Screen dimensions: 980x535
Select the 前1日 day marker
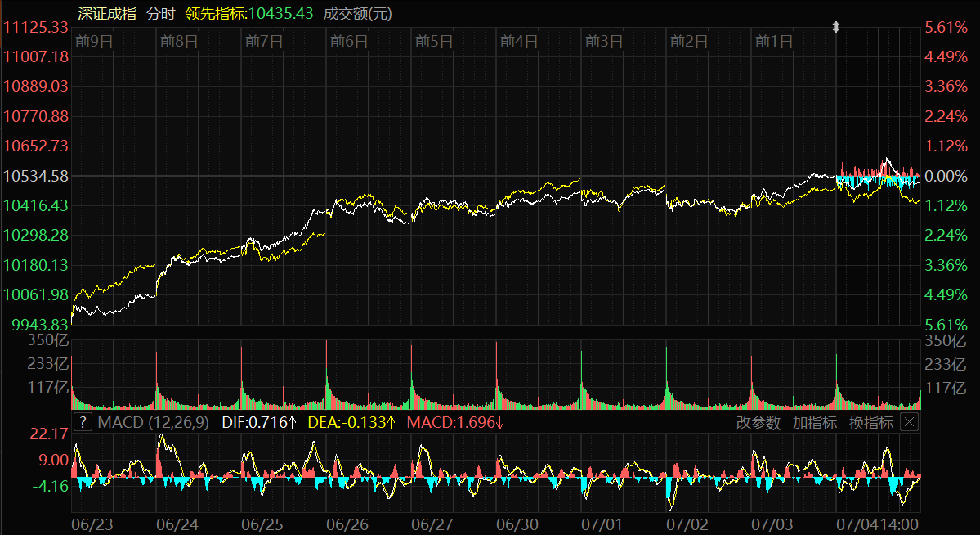773,42
